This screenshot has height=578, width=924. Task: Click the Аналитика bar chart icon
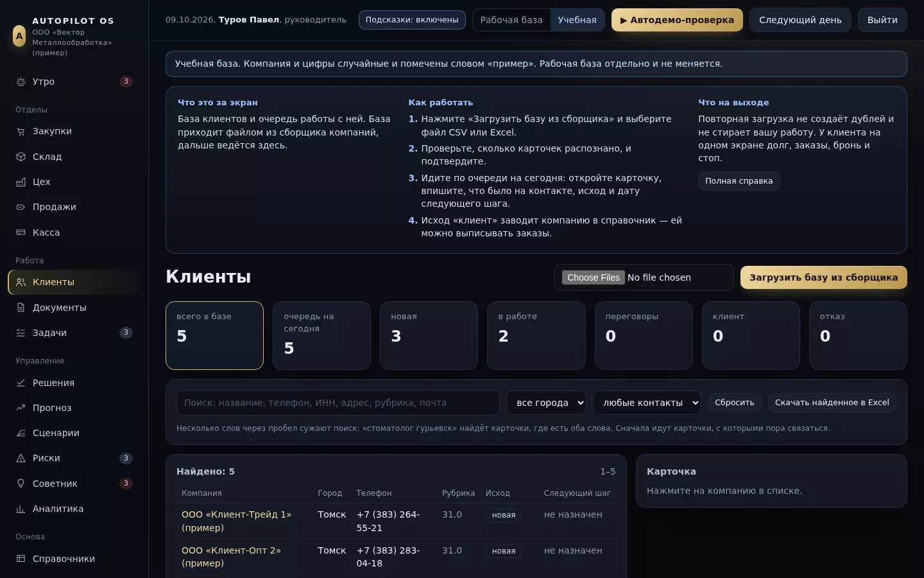21,509
